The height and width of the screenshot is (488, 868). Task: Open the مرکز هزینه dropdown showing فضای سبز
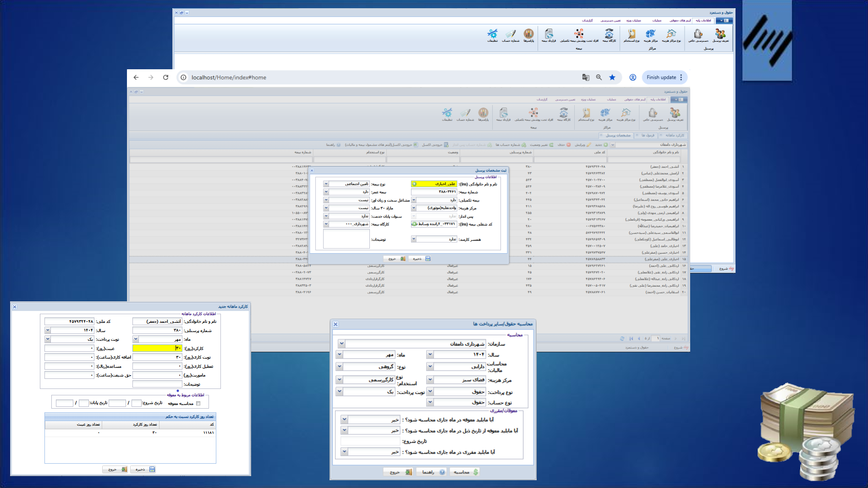point(430,380)
